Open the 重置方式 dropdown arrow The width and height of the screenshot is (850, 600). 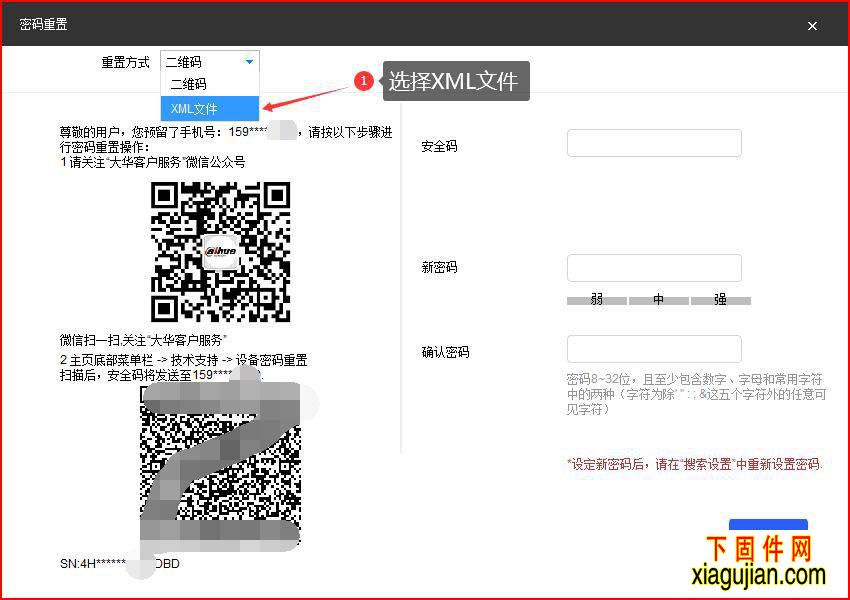249,62
